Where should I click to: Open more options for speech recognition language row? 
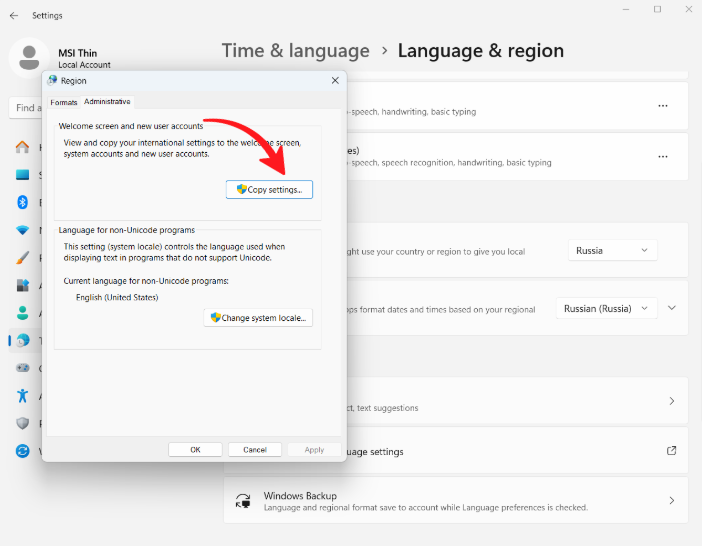(x=663, y=157)
